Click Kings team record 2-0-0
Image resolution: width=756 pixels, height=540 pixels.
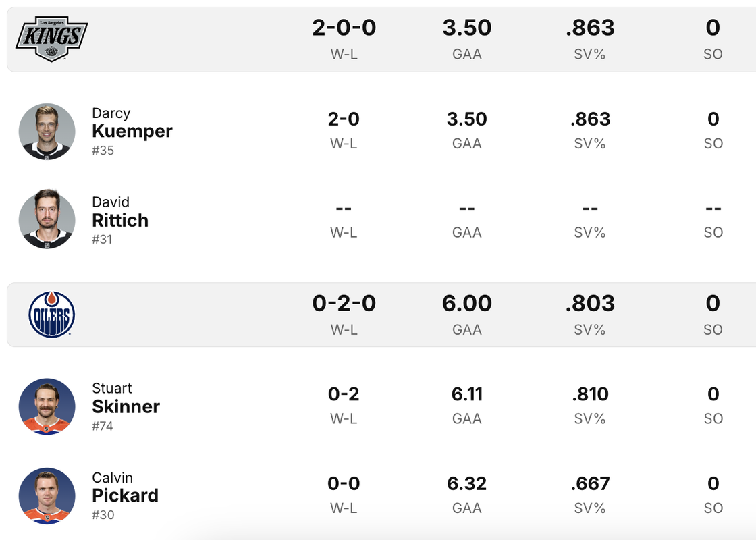[344, 28]
